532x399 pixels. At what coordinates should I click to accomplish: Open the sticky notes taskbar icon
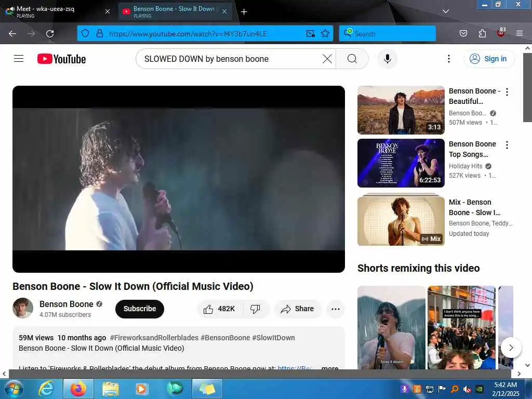pyautogui.click(x=207, y=389)
